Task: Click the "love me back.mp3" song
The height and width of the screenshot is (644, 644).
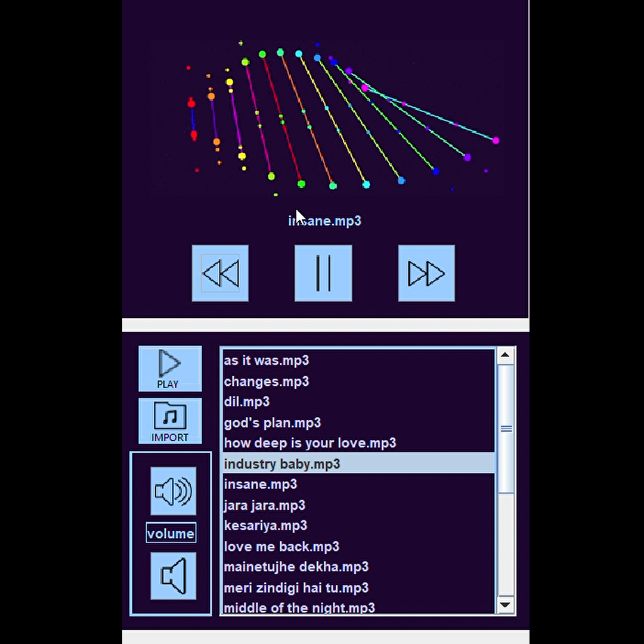Action: (x=281, y=546)
